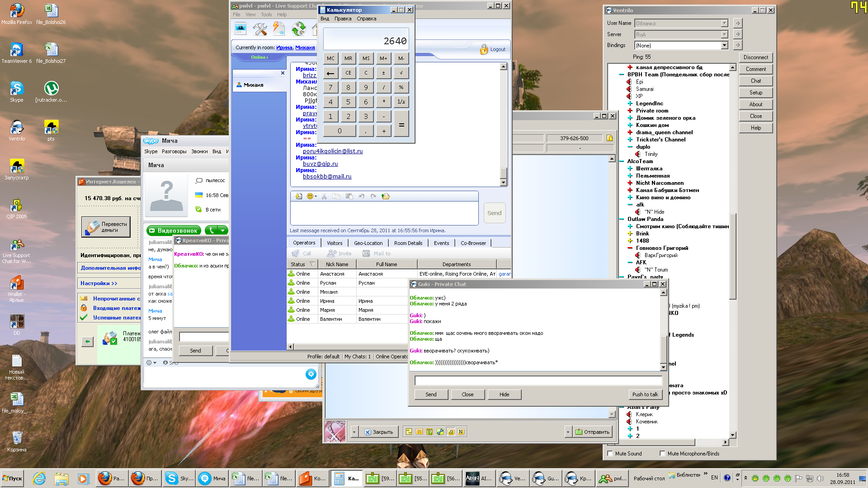Open Mozilla Firefox desktop shortcut

click(x=17, y=14)
